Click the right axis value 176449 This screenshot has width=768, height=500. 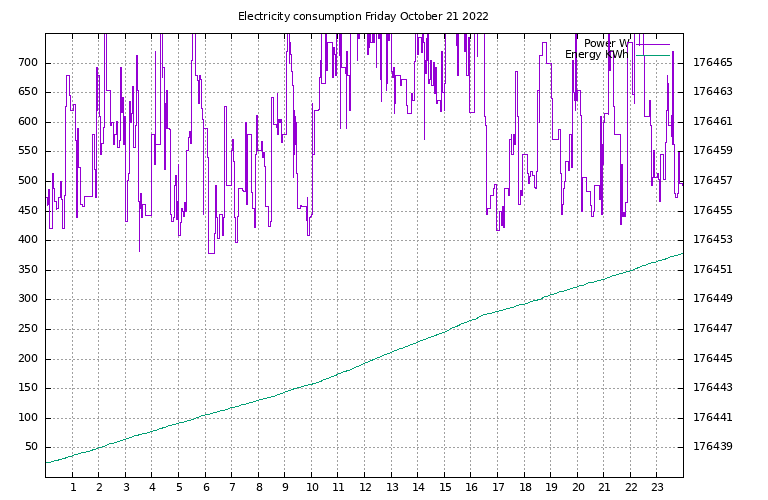point(713,298)
